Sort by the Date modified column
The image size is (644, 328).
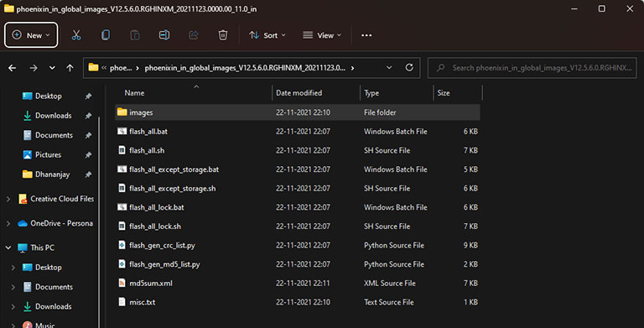316,93
